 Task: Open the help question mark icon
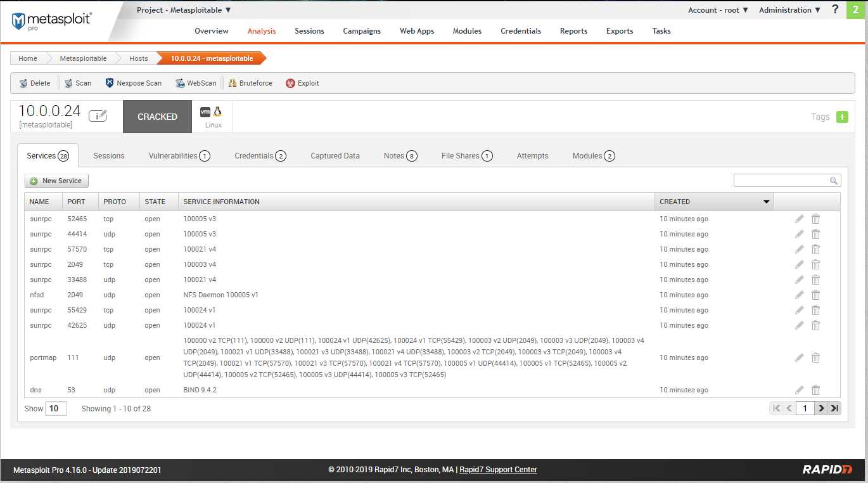(x=836, y=10)
